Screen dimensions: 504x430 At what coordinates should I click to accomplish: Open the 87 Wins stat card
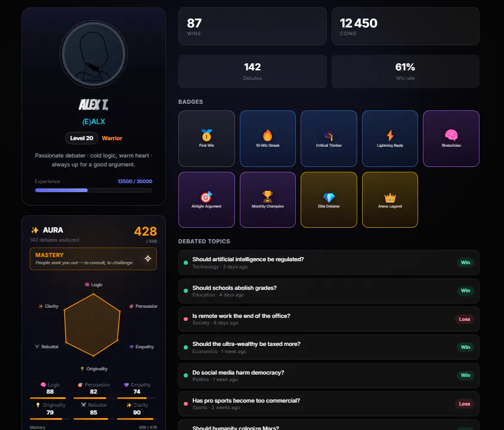252,26
